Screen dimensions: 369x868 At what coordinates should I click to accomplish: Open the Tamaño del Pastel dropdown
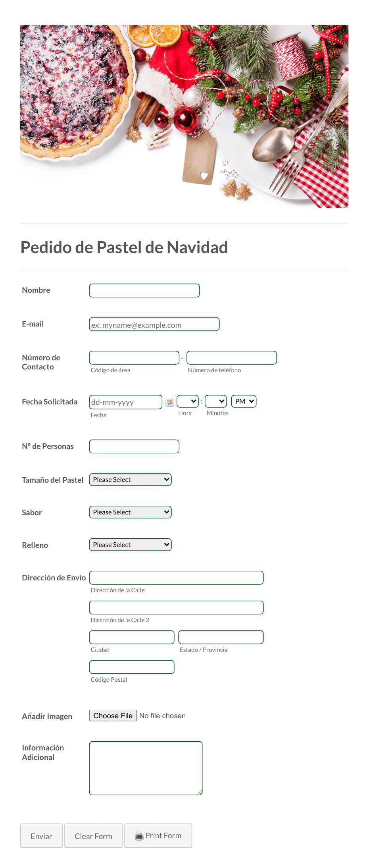(x=131, y=479)
